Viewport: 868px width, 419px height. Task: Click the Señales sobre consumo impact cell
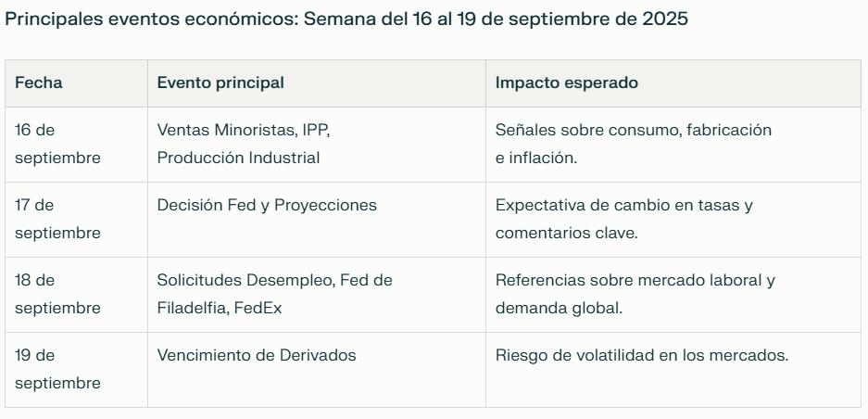(x=673, y=144)
